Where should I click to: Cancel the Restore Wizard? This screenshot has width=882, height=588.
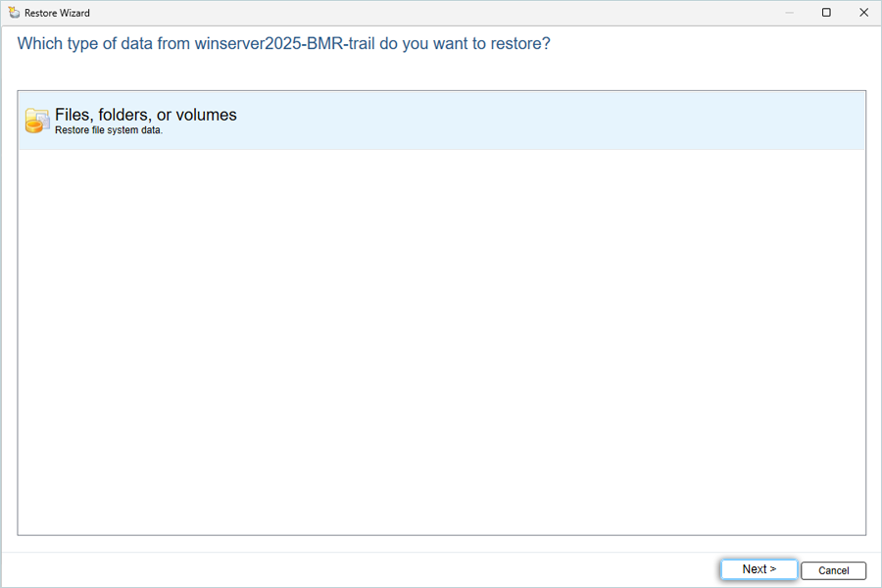833,570
